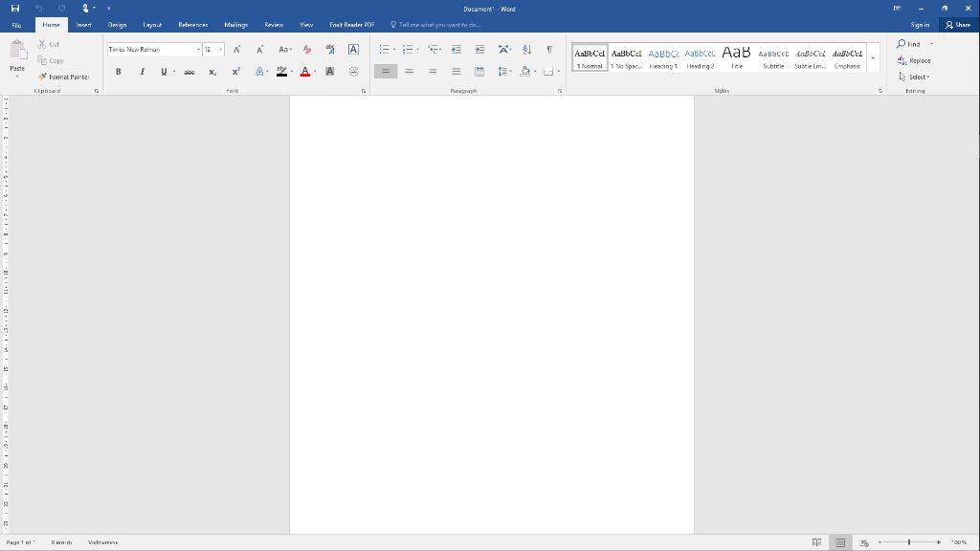Toggle Italic formatting
The image size is (980, 551).
coord(142,72)
